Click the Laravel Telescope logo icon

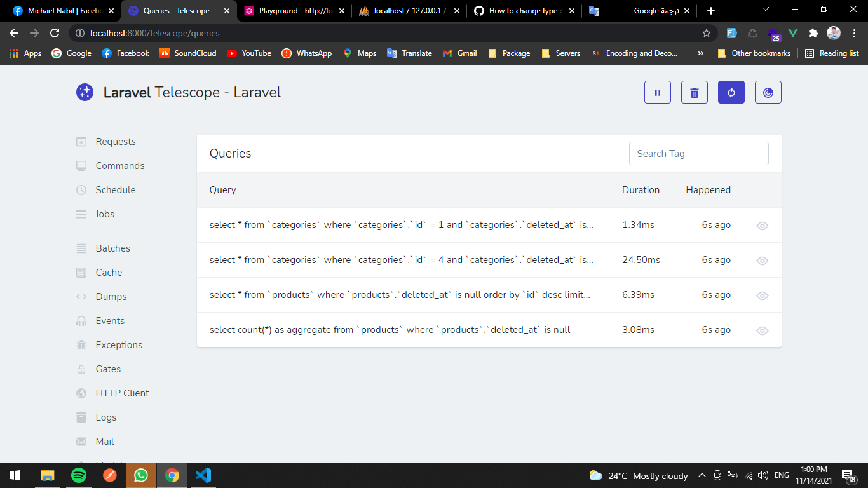[85, 92]
